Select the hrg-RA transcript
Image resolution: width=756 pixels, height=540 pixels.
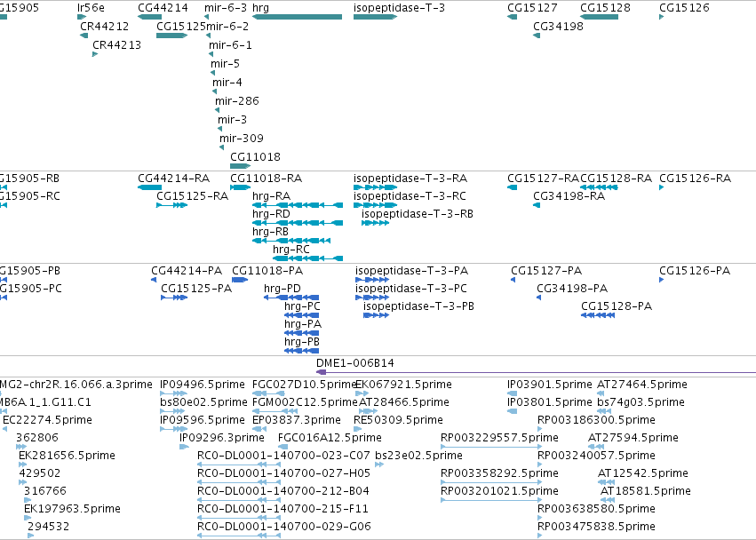click(x=298, y=205)
